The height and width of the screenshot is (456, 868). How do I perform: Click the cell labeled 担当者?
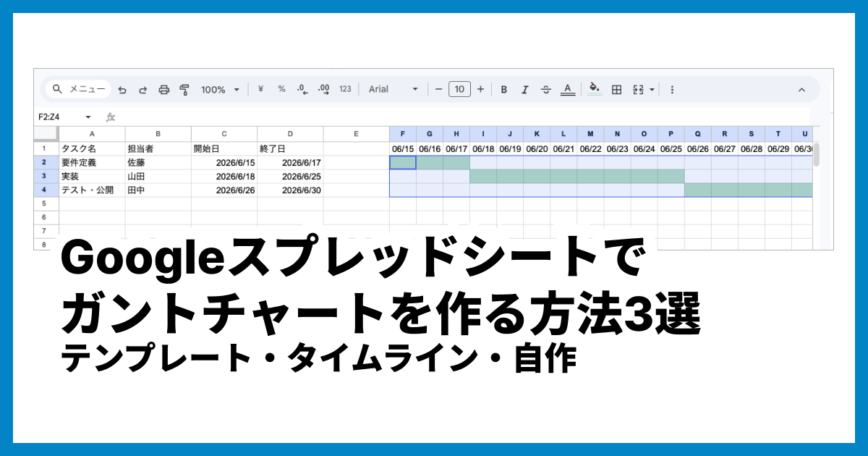(158, 148)
